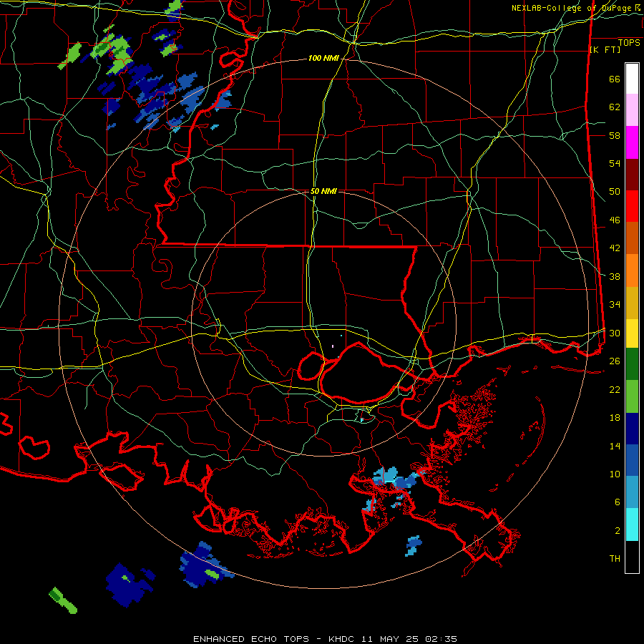Click the "100 NMI" range ring label

pos(323,59)
